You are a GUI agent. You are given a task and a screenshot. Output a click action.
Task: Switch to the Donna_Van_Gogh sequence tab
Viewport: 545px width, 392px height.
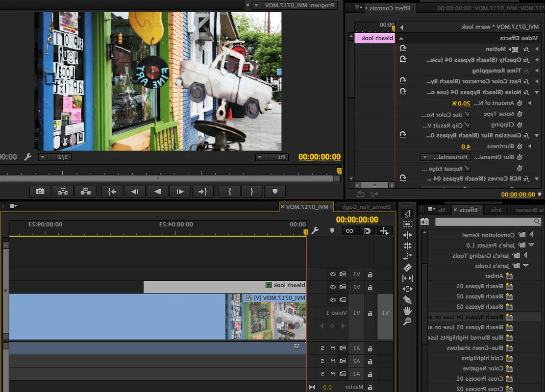[x=366, y=207]
